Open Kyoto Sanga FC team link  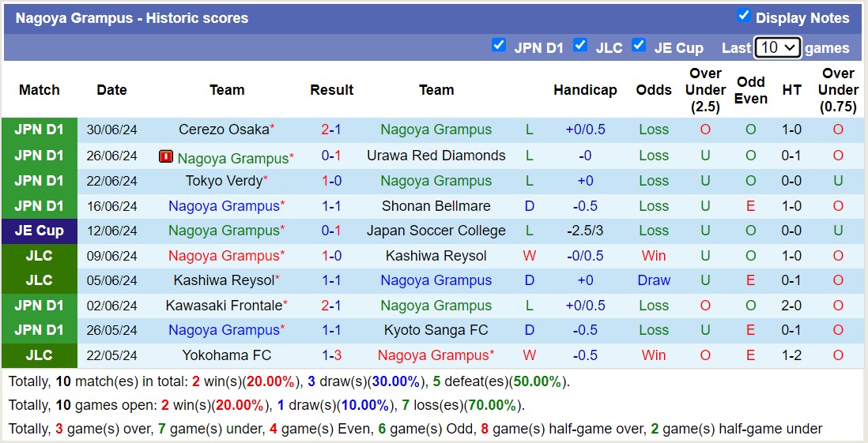436,330
